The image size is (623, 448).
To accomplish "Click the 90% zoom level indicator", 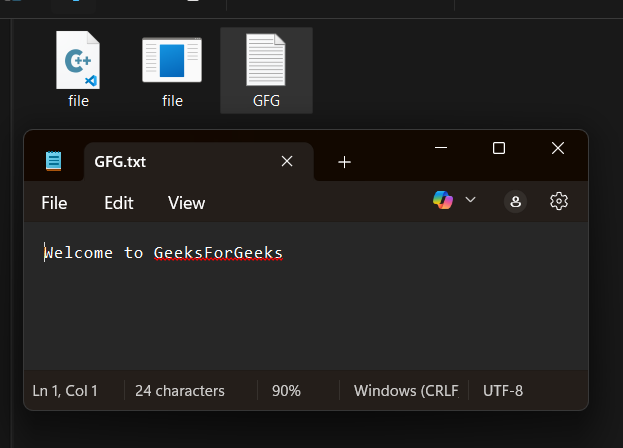I will tap(286, 391).
